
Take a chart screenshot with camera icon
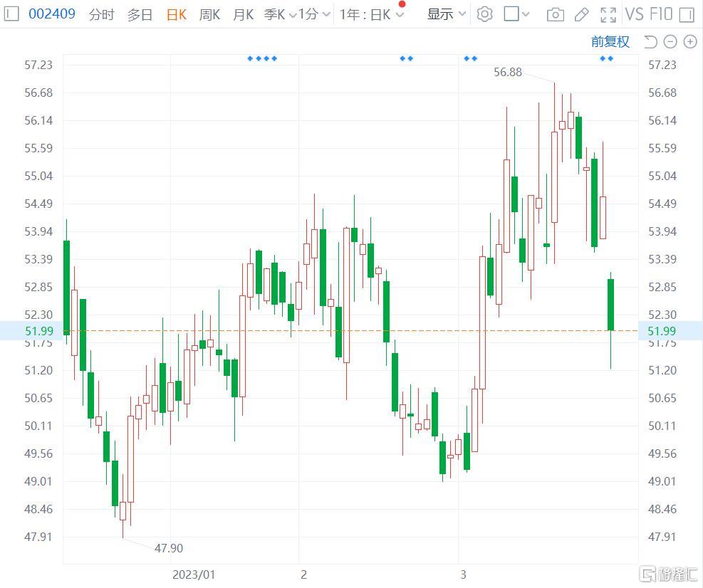click(x=555, y=15)
